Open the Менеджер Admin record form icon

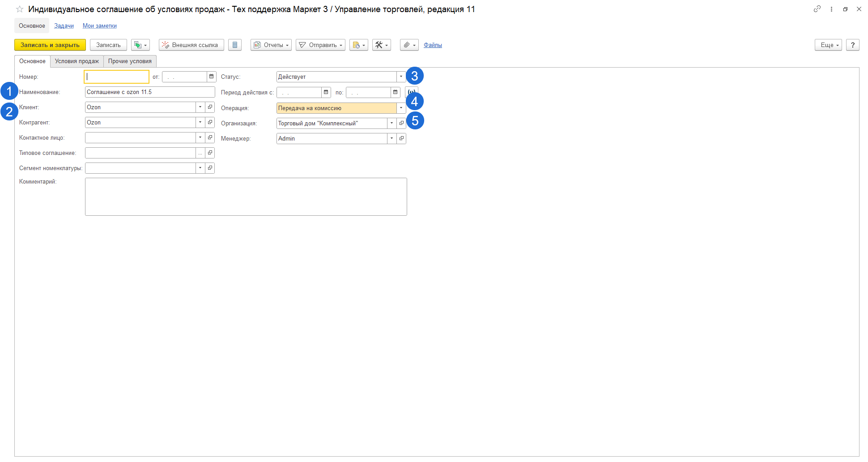coord(401,139)
